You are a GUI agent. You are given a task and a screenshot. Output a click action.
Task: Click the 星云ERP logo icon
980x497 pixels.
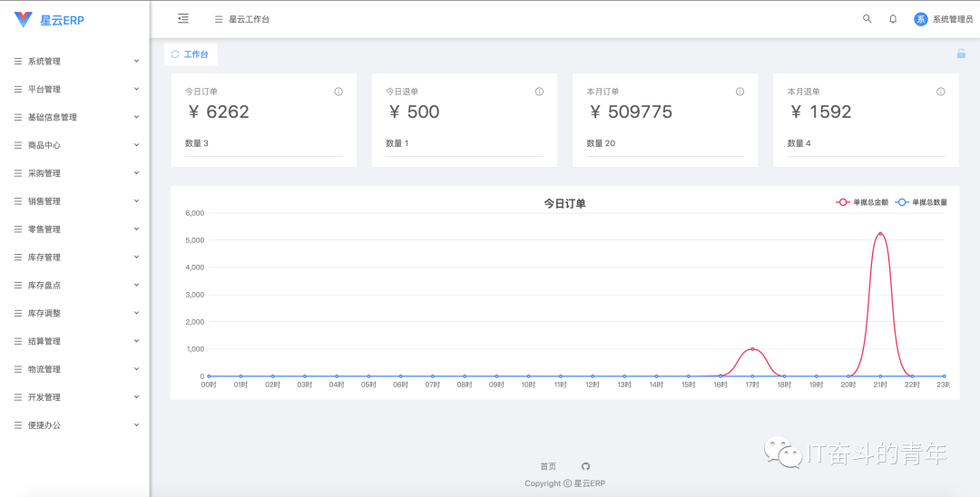(x=23, y=20)
